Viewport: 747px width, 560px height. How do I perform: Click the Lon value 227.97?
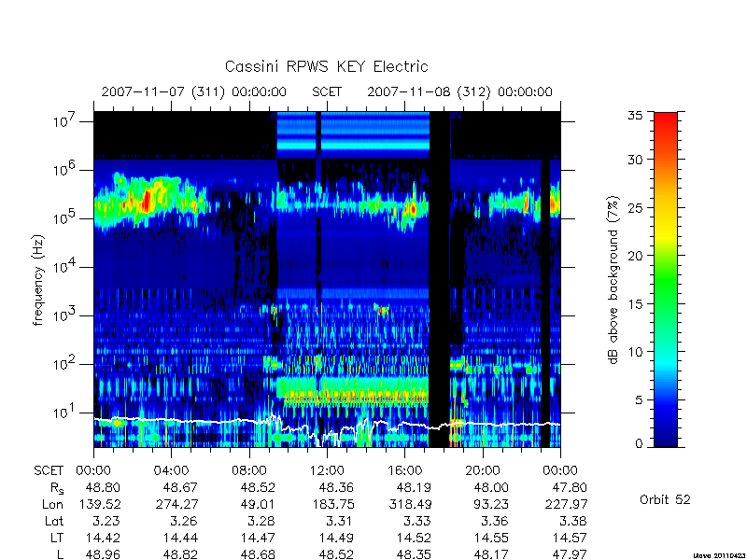[x=566, y=504]
